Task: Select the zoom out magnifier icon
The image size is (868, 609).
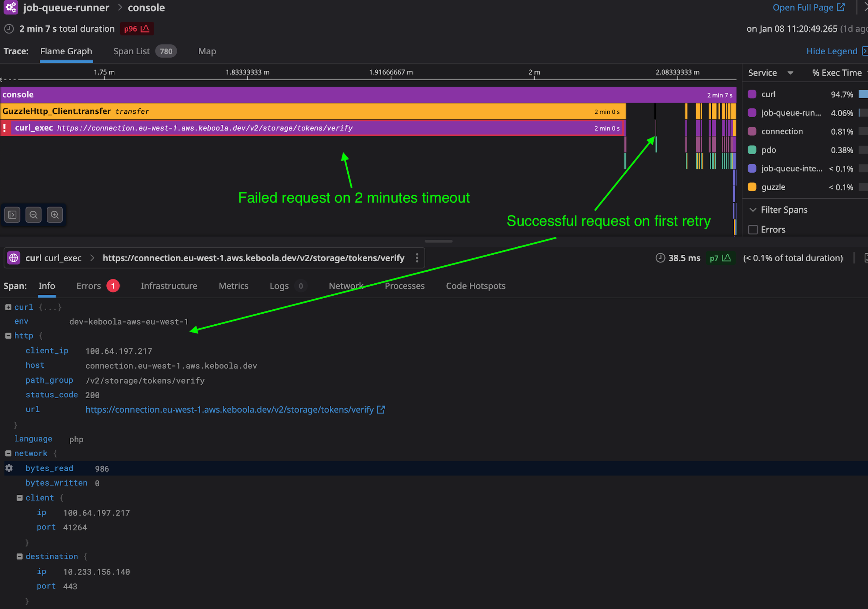Action: tap(34, 215)
